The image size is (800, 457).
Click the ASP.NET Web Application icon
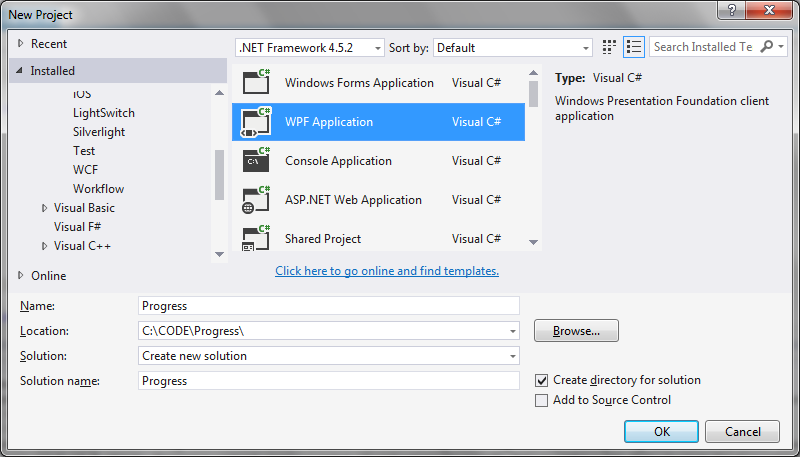click(x=256, y=199)
